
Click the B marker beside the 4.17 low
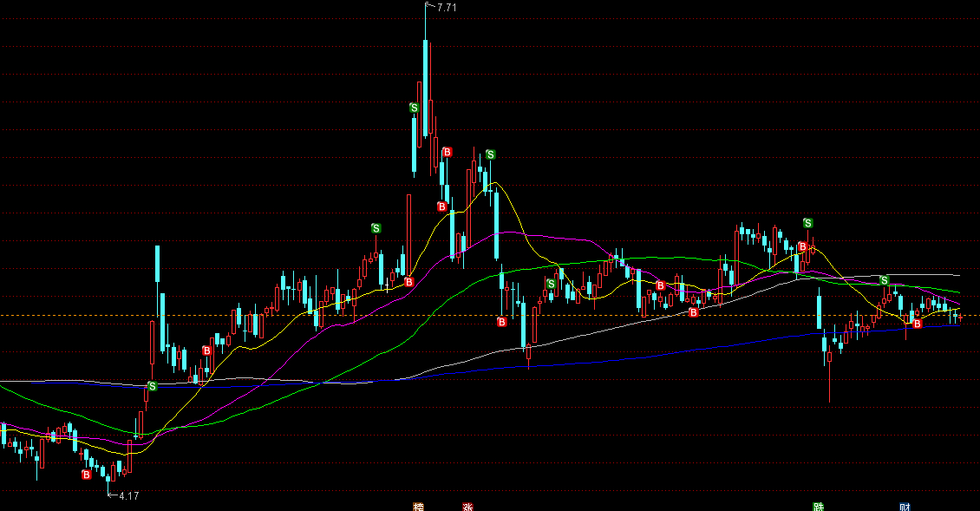(x=86, y=475)
